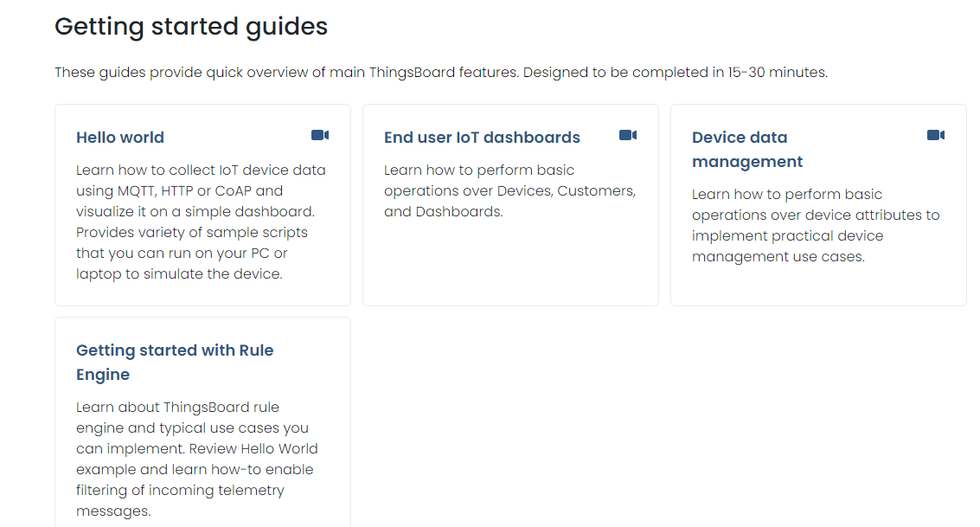Open the Hello world guide title
Viewport: 980px width, 527px height.
tap(120, 138)
